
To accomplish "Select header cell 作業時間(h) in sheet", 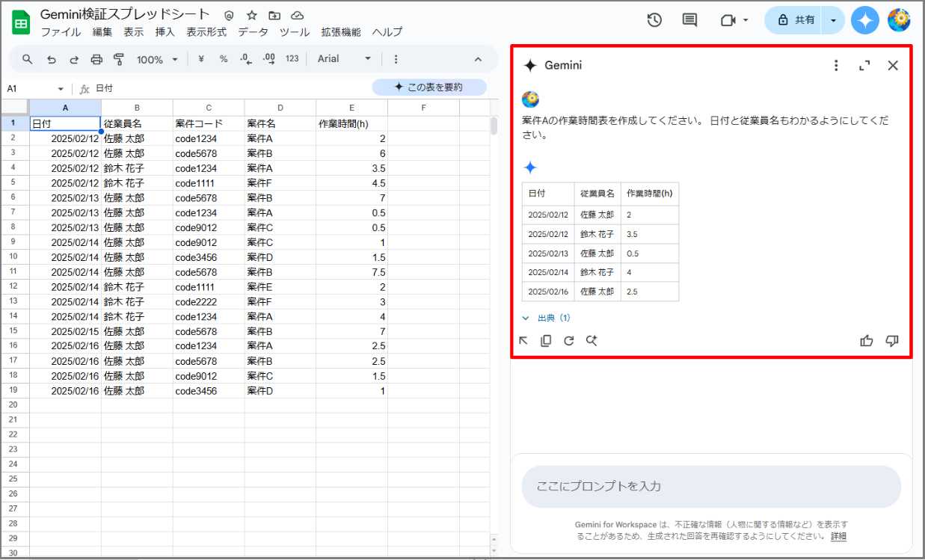I will 352,123.
